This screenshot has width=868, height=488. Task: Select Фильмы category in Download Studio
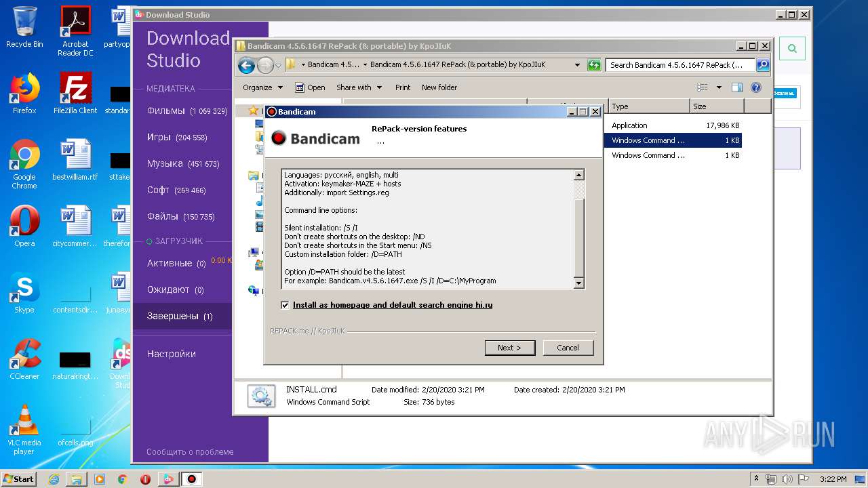(186, 110)
